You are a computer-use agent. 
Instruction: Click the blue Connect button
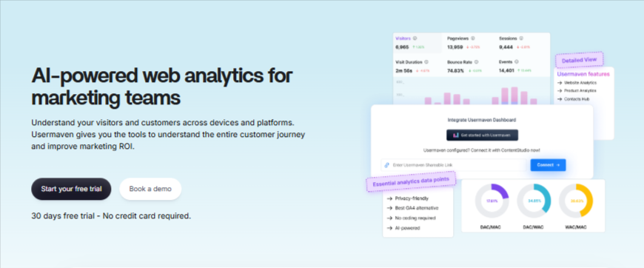pos(548,165)
